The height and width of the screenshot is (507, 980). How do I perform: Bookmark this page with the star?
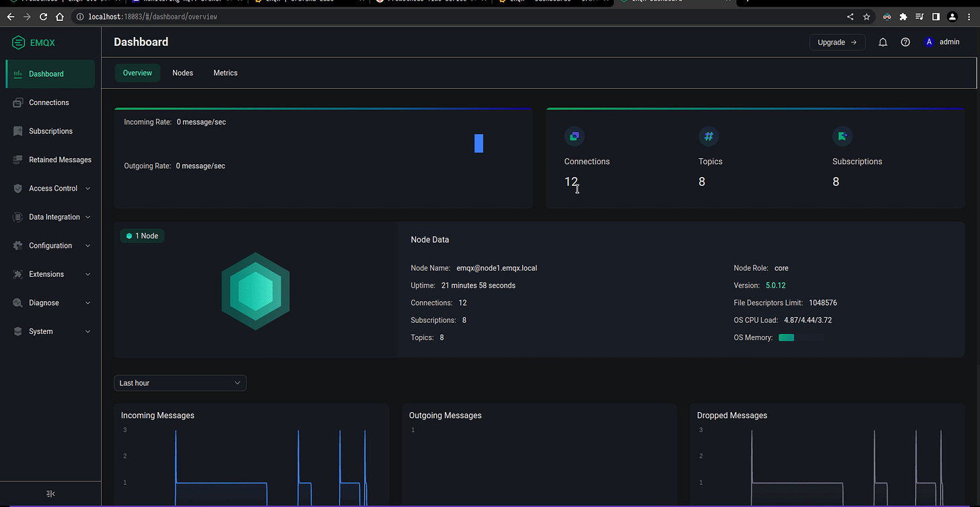867,16
